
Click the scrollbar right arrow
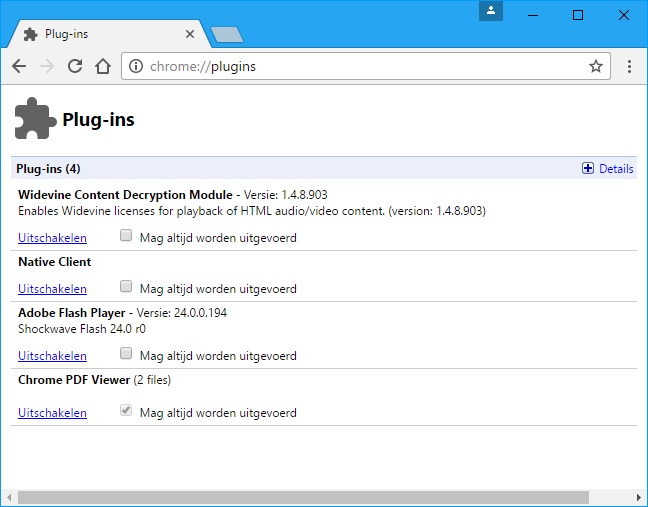638,497
